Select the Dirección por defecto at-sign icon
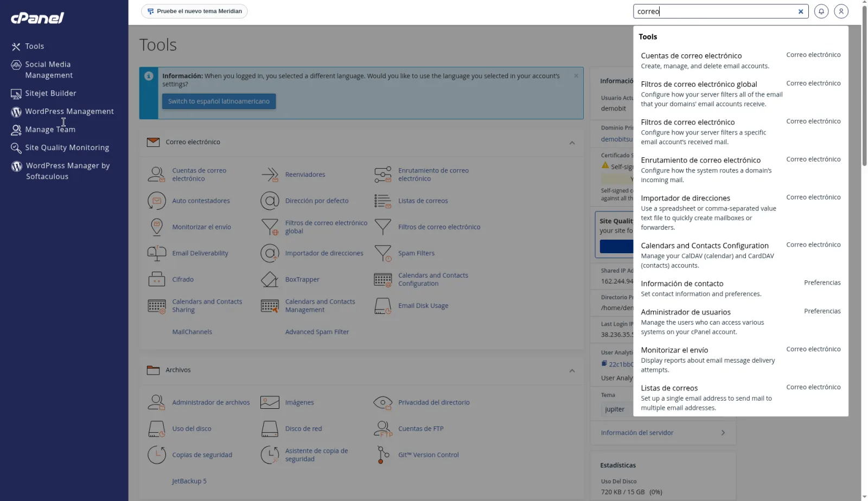Screen dimensions: 868x501 [270, 201]
